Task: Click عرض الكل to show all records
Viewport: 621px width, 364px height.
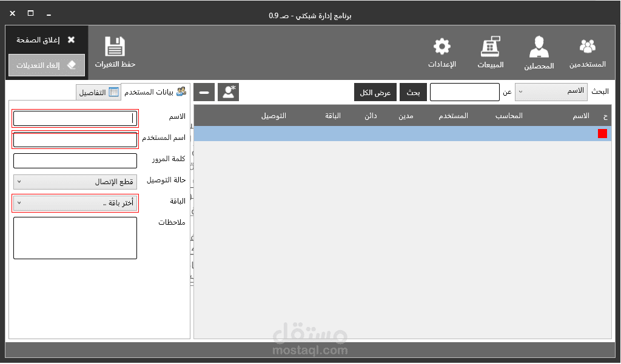Action: click(375, 91)
